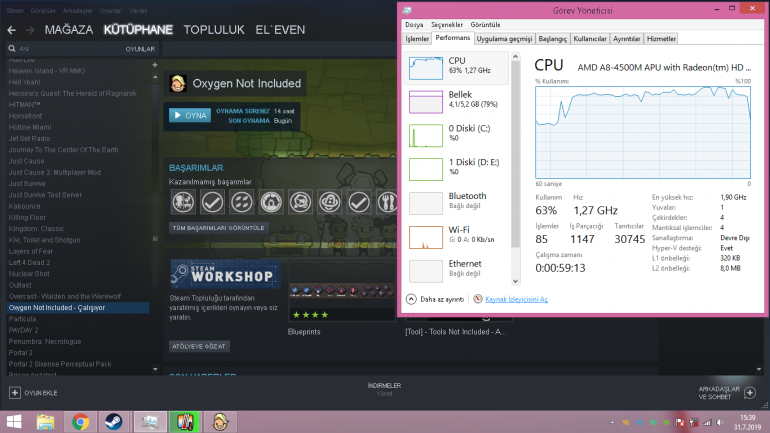Screen dimensions: 770x433
Task: Select Left 4 Dead 2 in library
Action: [x=29, y=263]
